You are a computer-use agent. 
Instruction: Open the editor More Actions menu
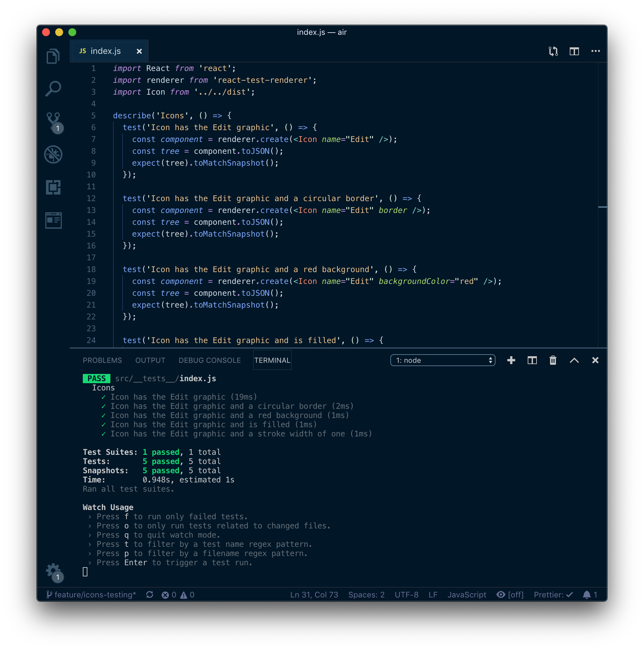596,51
